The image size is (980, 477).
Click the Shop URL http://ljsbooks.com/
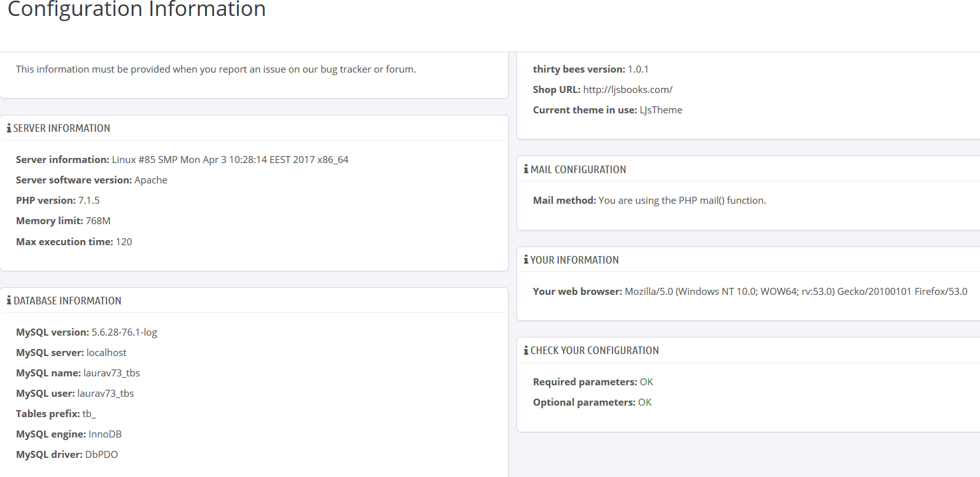coord(627,89)
